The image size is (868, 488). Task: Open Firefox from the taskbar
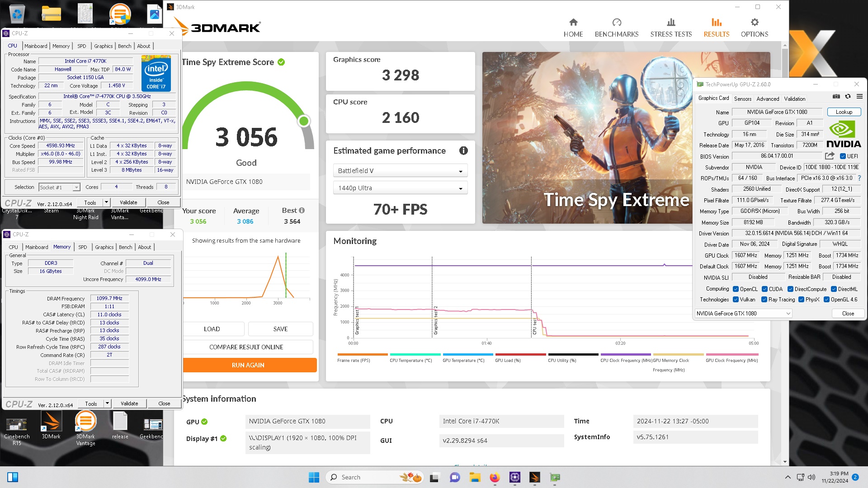pos(495,477)
